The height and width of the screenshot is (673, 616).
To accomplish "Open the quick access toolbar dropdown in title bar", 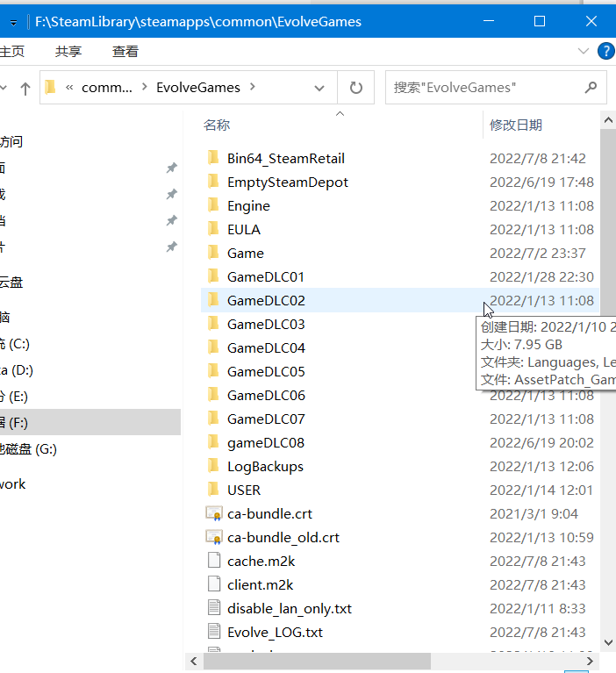I will tap(14, 23).
